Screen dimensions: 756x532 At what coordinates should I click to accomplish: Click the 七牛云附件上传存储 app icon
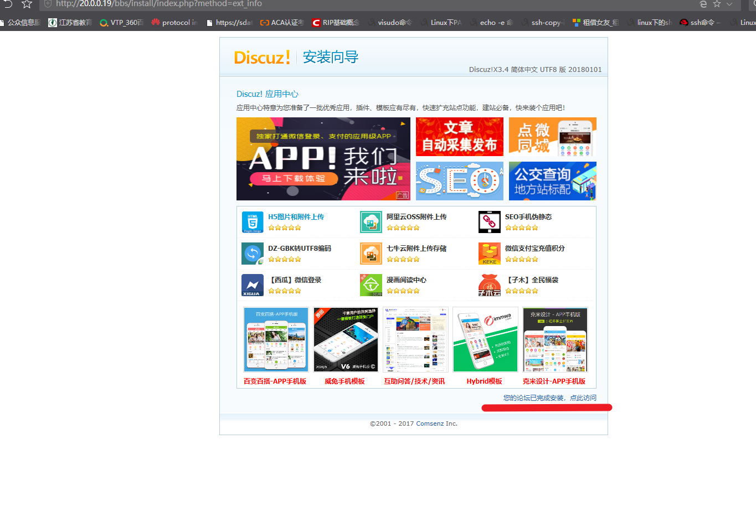coord(371,254)
